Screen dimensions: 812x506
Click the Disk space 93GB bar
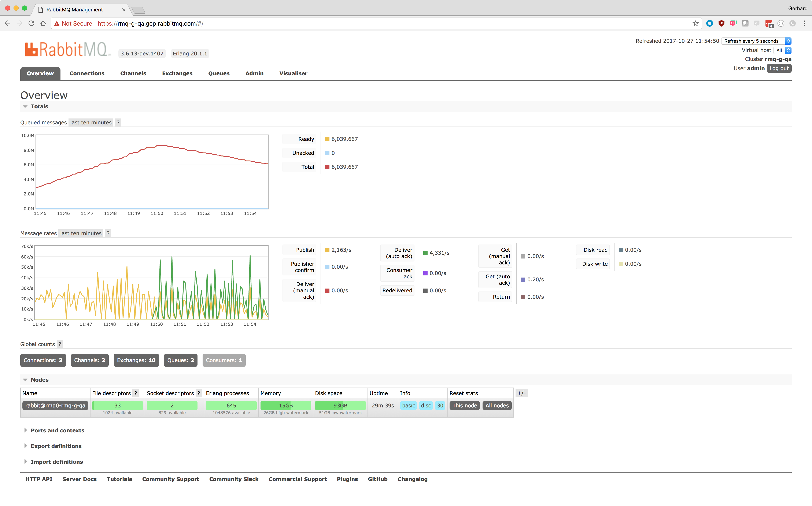340,406
